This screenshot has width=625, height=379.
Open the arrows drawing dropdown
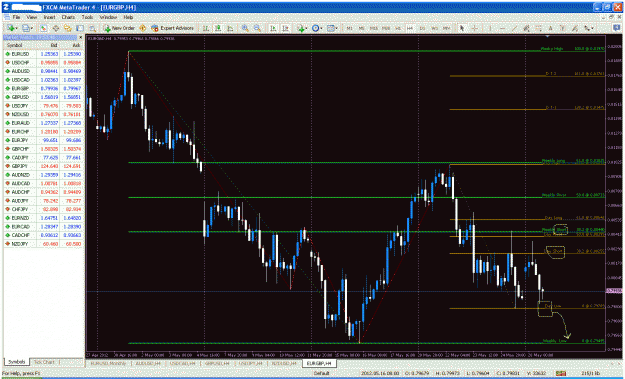click(589, 28)
